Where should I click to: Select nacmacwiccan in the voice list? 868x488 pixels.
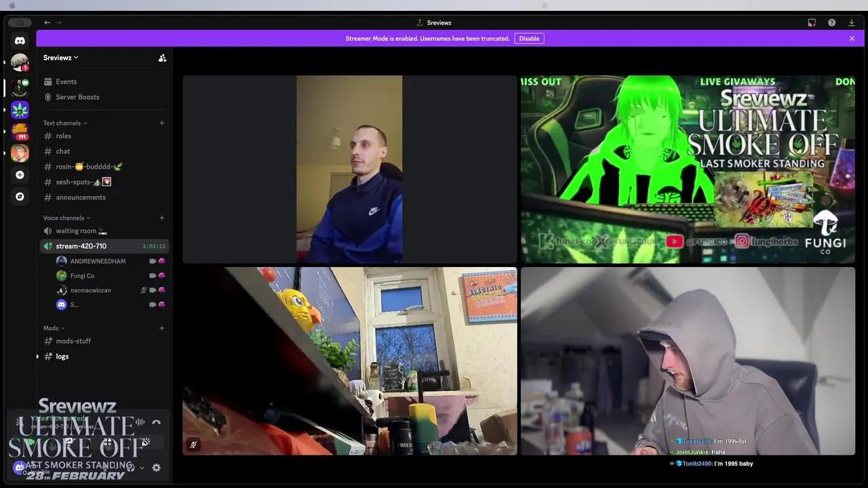tap(111, 290)
